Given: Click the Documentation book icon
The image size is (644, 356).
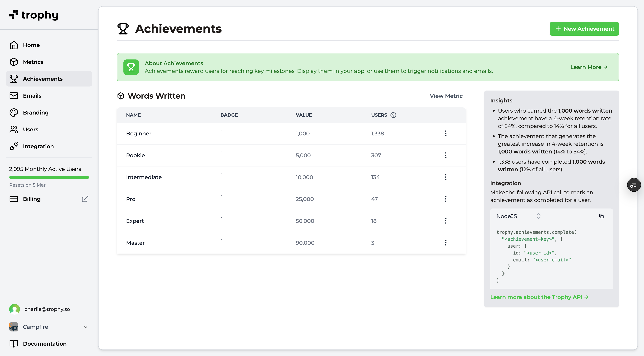Looking at the screenshot, I should click(14, 344).
